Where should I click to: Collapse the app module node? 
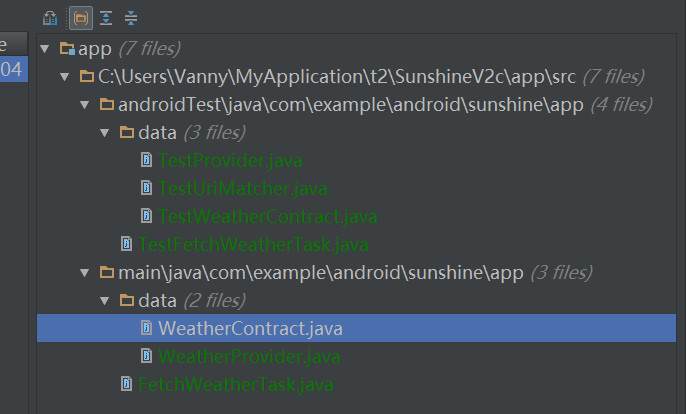click(45, 49)
